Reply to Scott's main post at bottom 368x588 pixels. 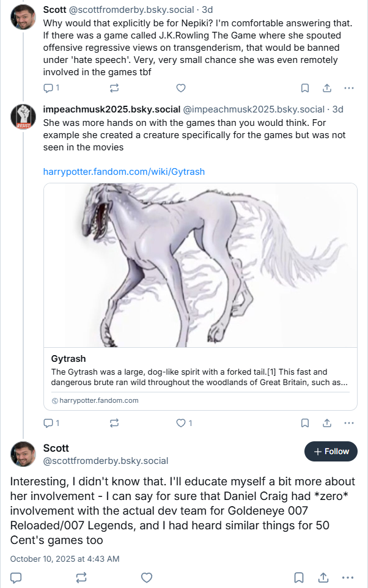pyautogui.click(x=17, y=578)
